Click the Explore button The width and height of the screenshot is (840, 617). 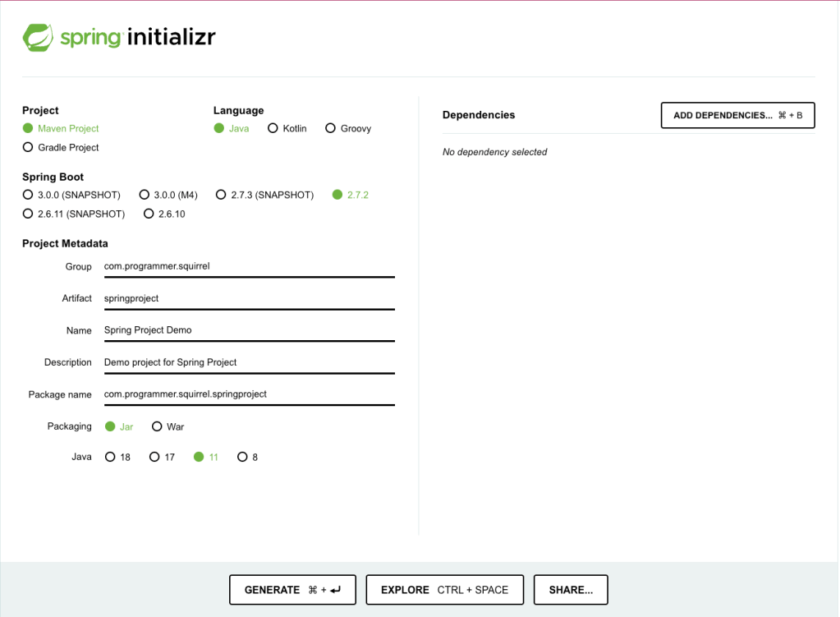pos(444,590)
